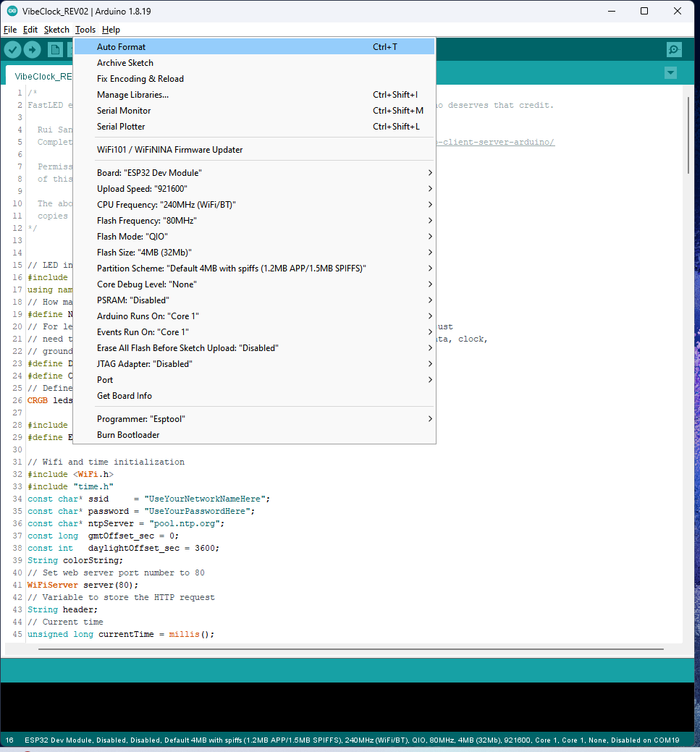Expand Board: "ESP32 Dev Module" submenu
Screen dimensions: 700x752
pyautogui.click(x=254, y=173)
